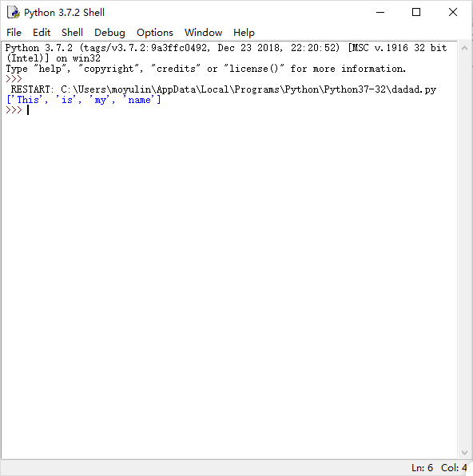Screen dimensions: 473x476
Task: Open the Shell menu
Action: [x=72, y=33]
